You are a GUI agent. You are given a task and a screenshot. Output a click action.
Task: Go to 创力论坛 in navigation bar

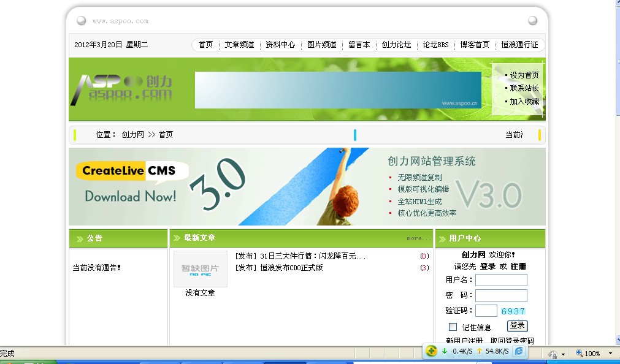click(x=396, y=45)
